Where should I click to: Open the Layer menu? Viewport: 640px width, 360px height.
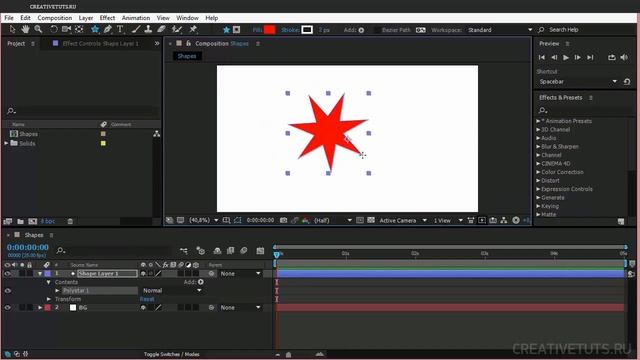point(86,18)
